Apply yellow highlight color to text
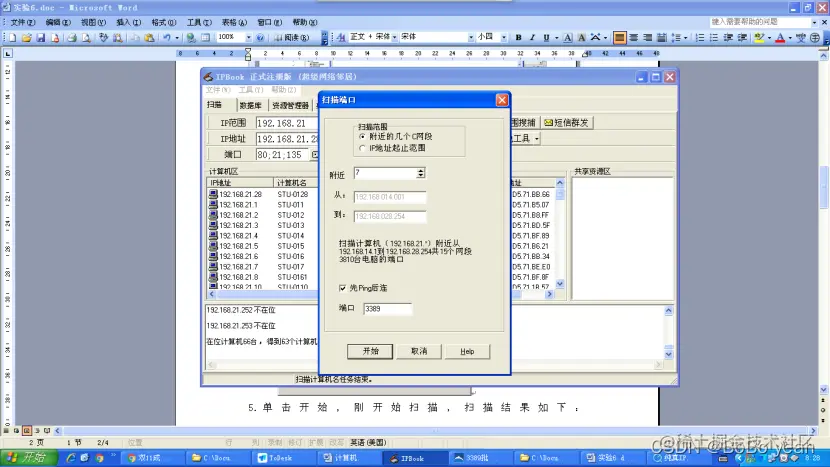830x467 pixels. [x=759, y=38]
